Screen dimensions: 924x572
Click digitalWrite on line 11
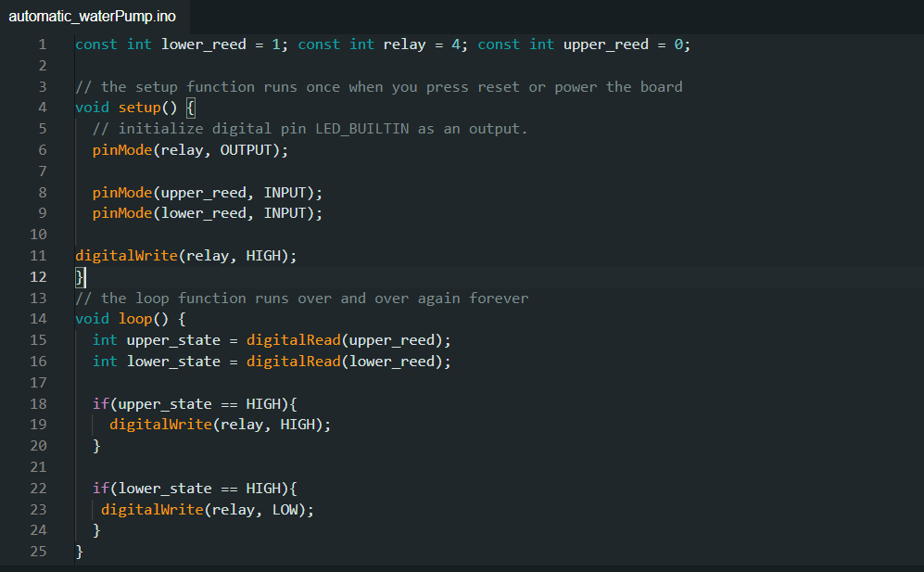point(126,256)
